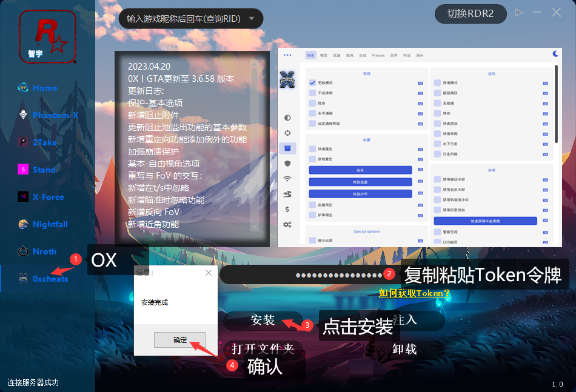The height and width of the screenshot is (392, 576).
Task: Switch to the Presets tab in preview
Action: pos(378,55)
